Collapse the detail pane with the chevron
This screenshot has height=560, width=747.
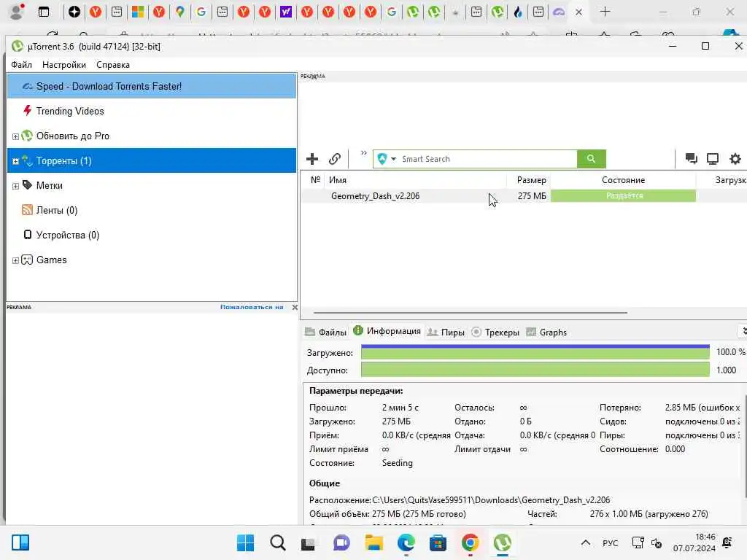pyautogui.click(x=743, y=331)
